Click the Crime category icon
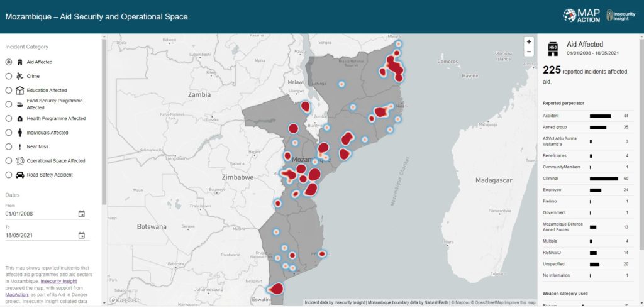 click(20, 76)
